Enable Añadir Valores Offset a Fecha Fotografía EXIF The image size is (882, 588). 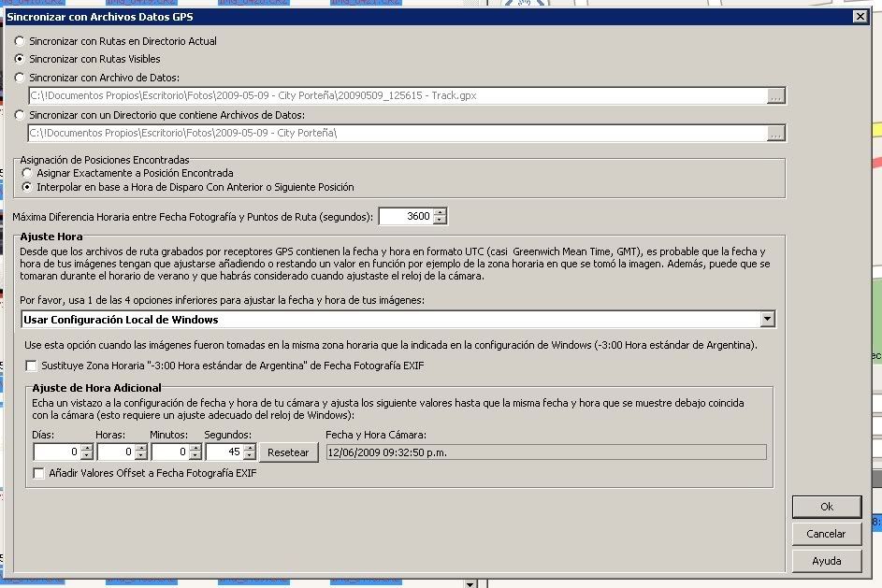[38, 473]
